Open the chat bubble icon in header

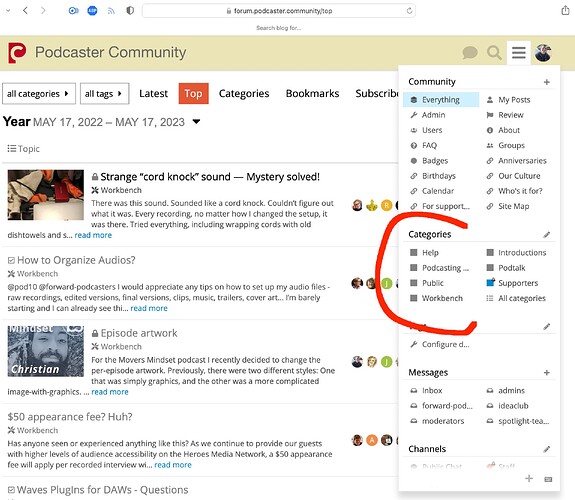(470, 53)
